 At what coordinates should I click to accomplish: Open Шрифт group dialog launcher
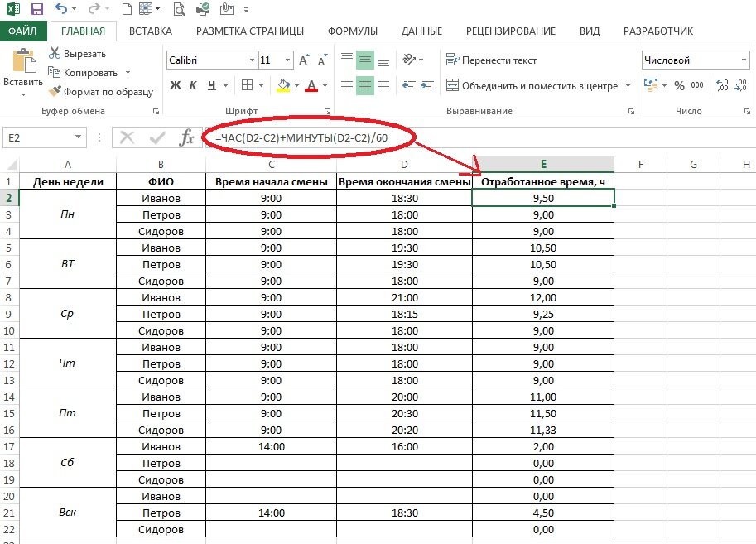(x=327, y=112)
